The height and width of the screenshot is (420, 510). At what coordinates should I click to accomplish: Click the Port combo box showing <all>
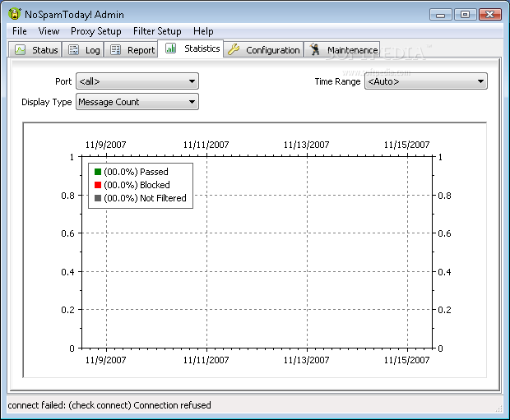[x=137, y=81]
